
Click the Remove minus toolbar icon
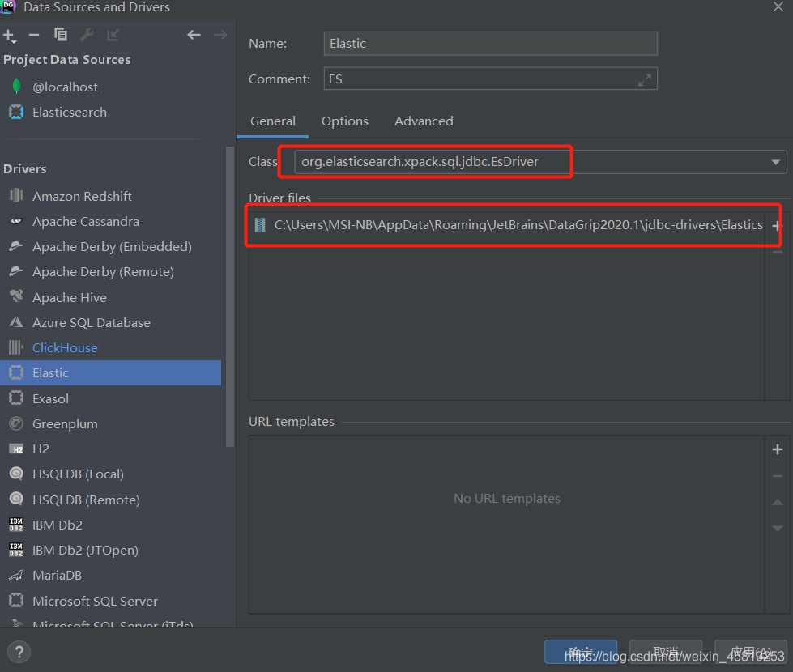34,35
